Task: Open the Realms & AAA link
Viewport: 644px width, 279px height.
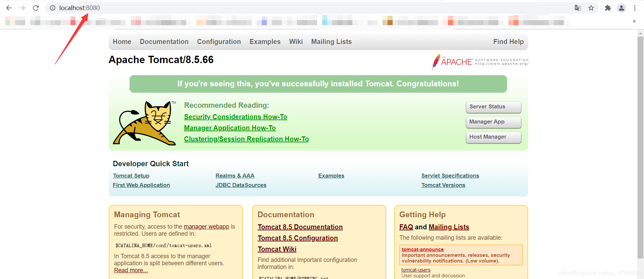Action: click(235, 176)
